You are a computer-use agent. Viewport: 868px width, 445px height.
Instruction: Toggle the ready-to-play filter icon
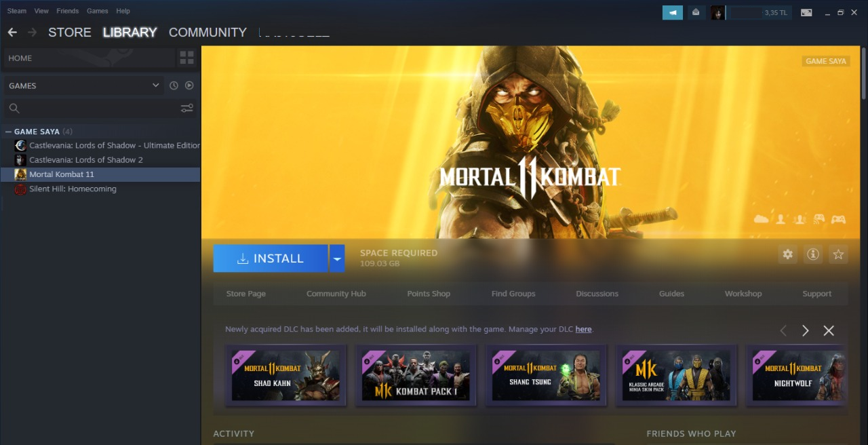[189, 85]
